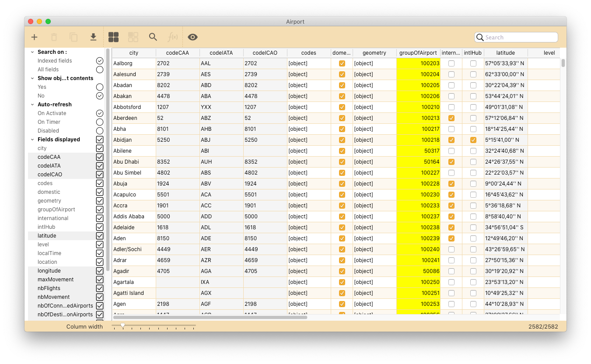Select 'nbOfConn...edAirports' field in sidebar
591x364 pixels.
65,306
